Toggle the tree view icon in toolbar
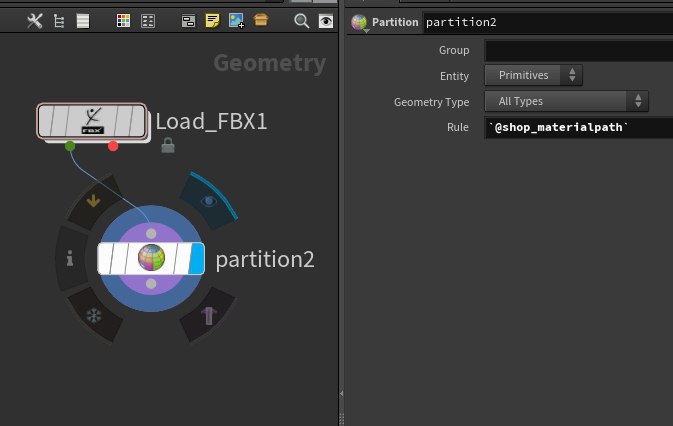The width and height of the screenshot is (673, 426). click(59, 21)
